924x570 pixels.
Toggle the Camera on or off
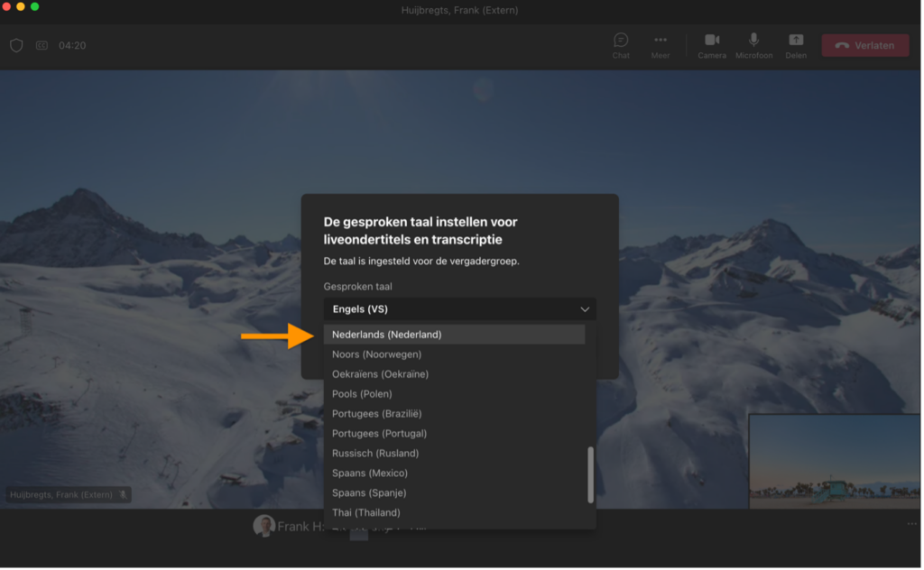711,41
